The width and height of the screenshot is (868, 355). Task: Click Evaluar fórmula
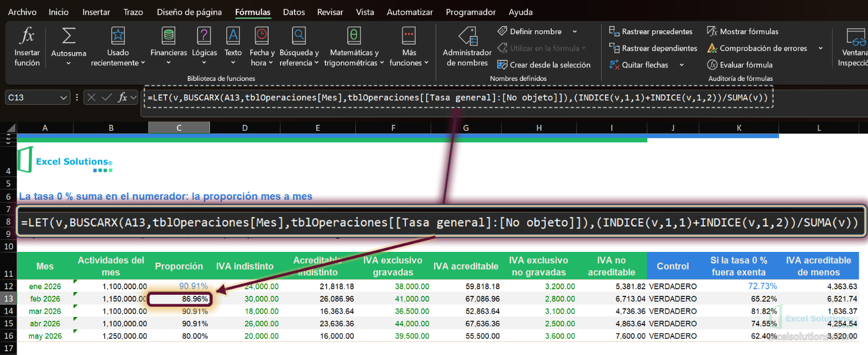[x=740, y=65]
